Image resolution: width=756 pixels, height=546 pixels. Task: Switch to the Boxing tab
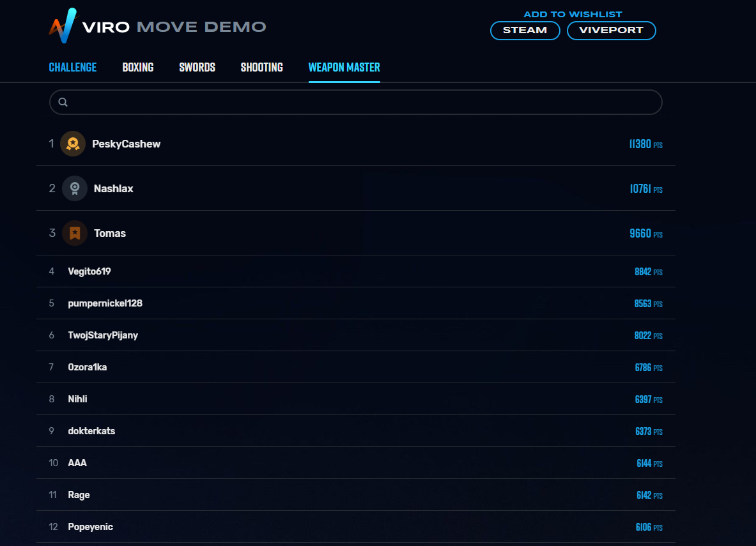click(138, 68)
